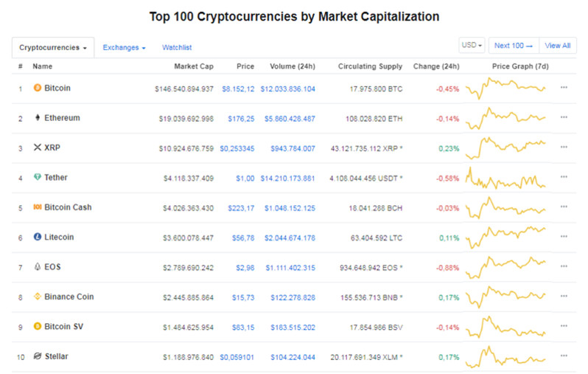The height and width of the screenshot is (374, 588).
Task: Go to Next 100 cryptocurrencies
Action: [514, 46]
